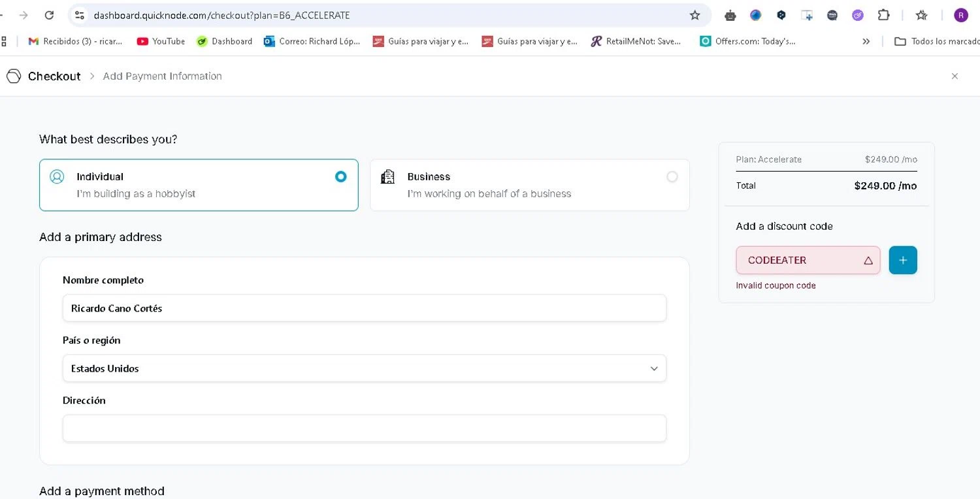Open the País o región dropdown
The width and height of the screenshot is (980, 499).
coord(365,368)
